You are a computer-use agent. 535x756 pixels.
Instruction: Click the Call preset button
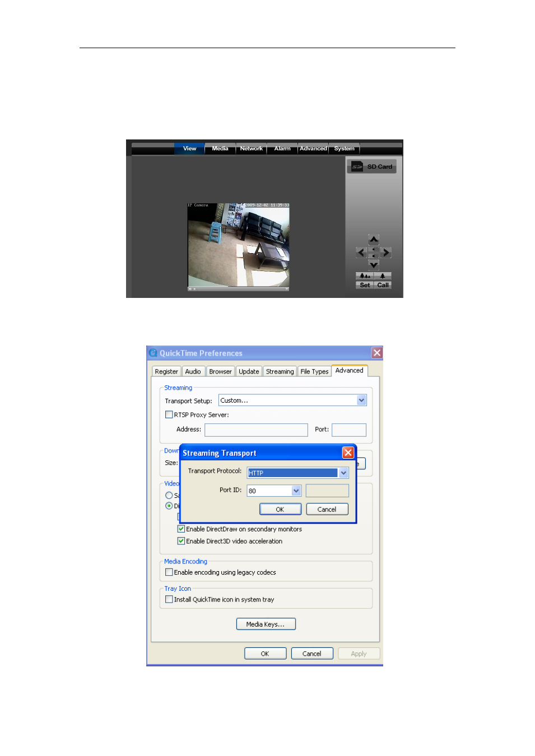tap(383, 285)
